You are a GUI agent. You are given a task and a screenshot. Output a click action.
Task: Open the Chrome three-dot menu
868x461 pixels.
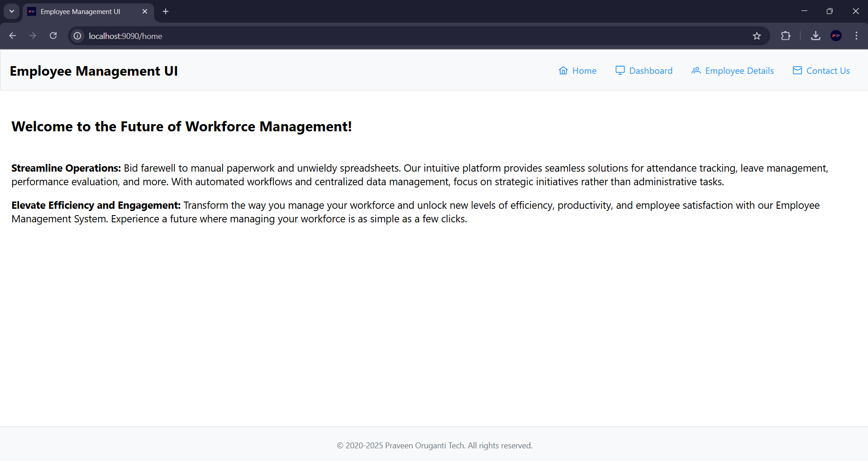click(x=856, y=36)
